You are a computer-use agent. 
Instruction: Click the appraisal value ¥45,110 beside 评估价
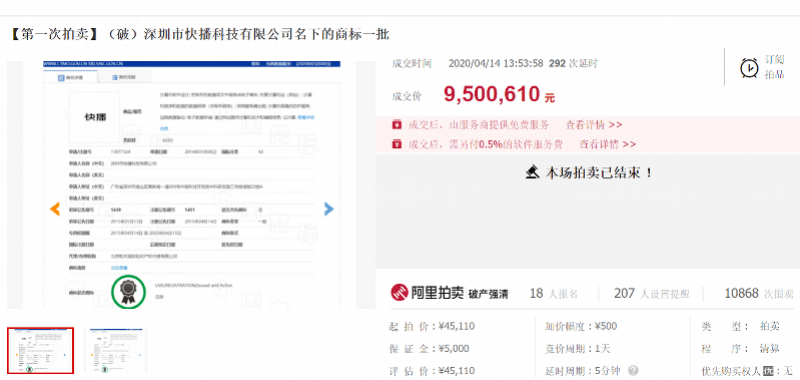(456, 371)
